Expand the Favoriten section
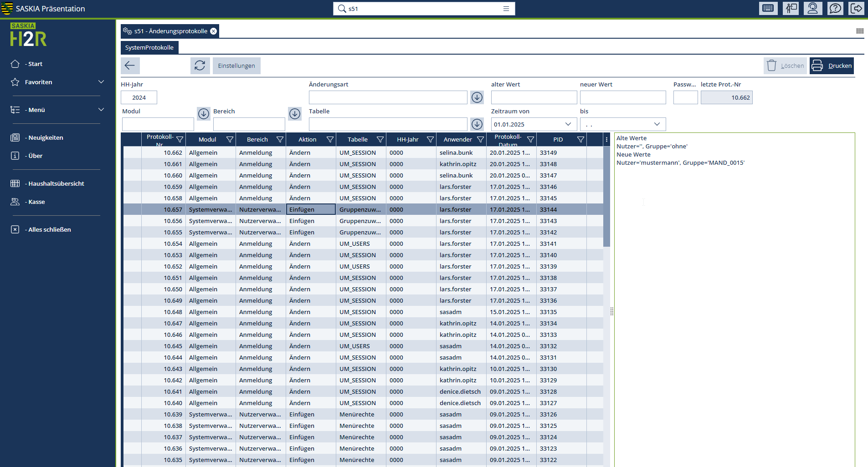Screen dimensions: 868x467 tap(101, 82)
